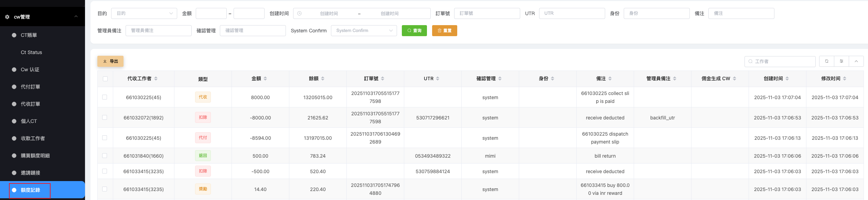The image size is (868, 200).
Task: Open the CT賬單 menu item
Action: click(29, 35)
